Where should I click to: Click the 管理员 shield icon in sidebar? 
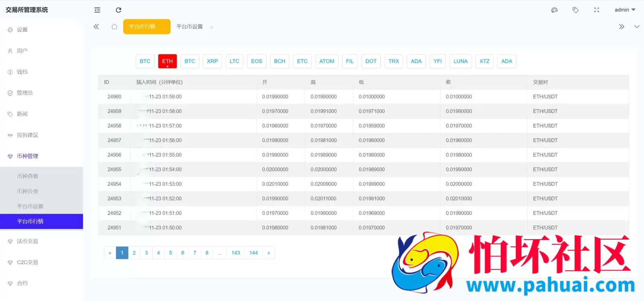[10, 93]
